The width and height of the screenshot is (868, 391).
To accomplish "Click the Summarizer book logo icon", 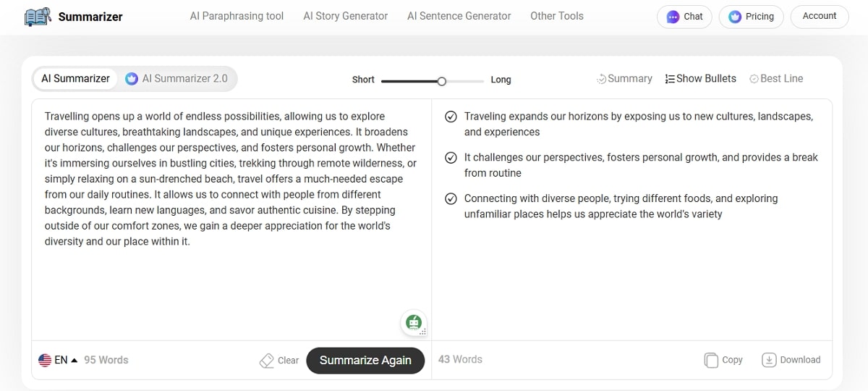I will click(x=38, y=16).
